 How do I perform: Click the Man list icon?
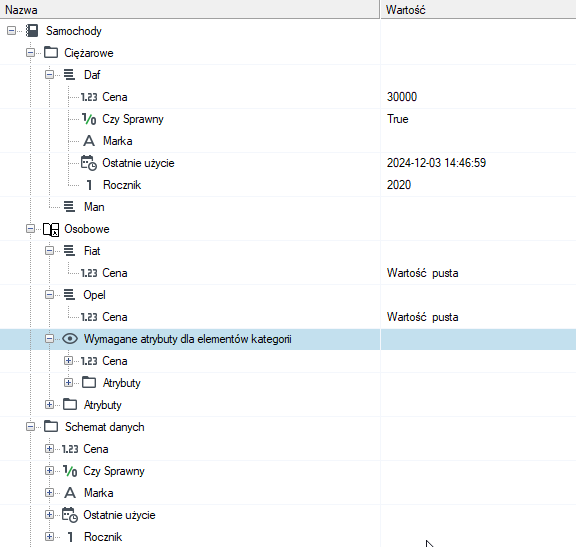[69, 207]
